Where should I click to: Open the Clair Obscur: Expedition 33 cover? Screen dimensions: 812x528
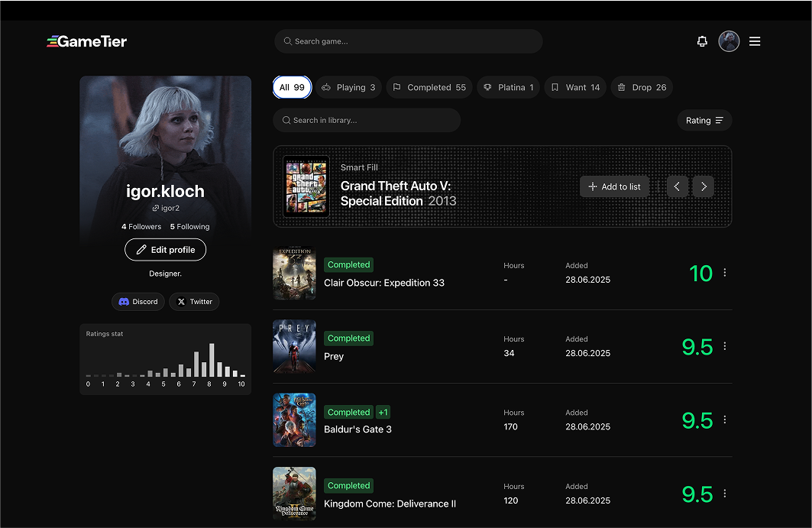(294, 273)
